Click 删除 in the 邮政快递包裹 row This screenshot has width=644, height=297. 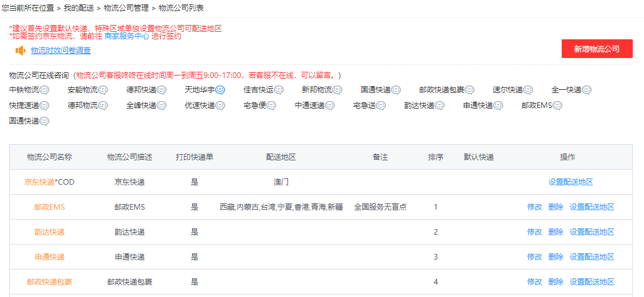[x=555, y=282]
